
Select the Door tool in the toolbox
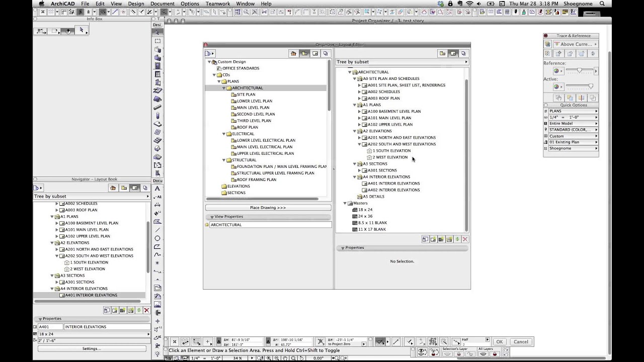coord(157,66)
